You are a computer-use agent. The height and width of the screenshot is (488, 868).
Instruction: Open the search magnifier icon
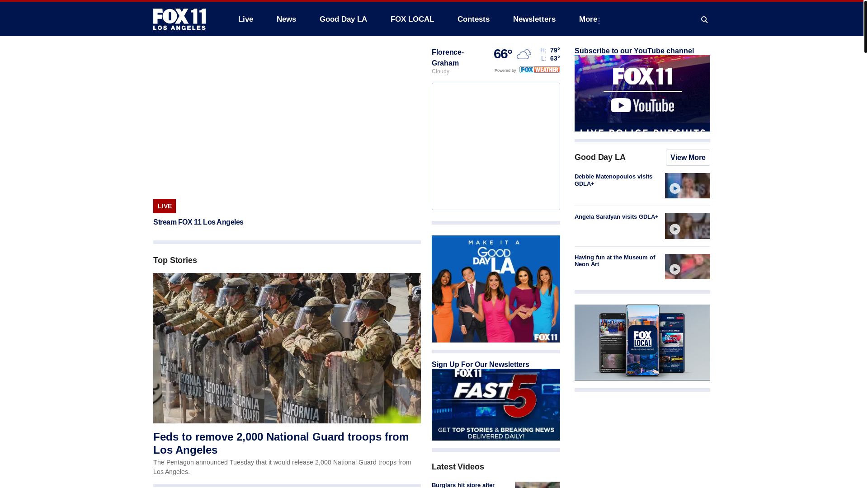pos(704,19)
